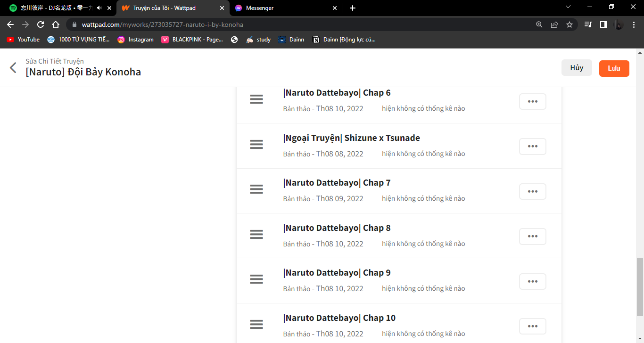Mute the Spotify tab audio icon
Image resolution: width=644 pixels, height=343 pixels.
click(x=99, y=8)
